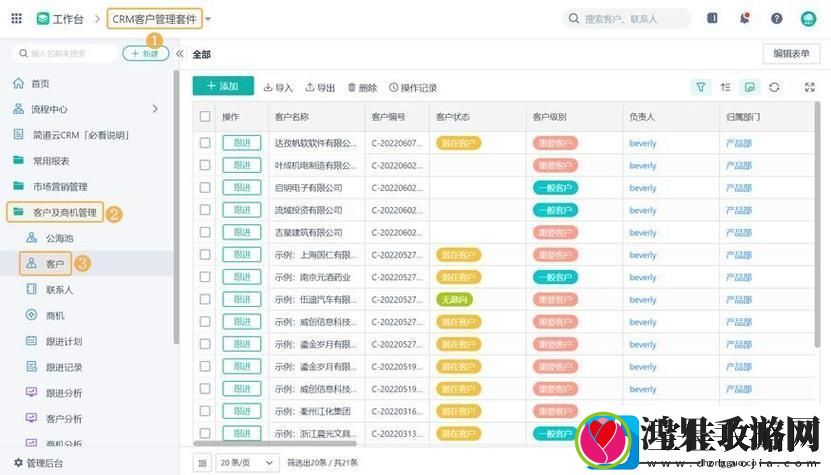The width and height of the screenshot is (831, 475).
Task: Open the user avatar menu
Action: click(x=808, y=19)
